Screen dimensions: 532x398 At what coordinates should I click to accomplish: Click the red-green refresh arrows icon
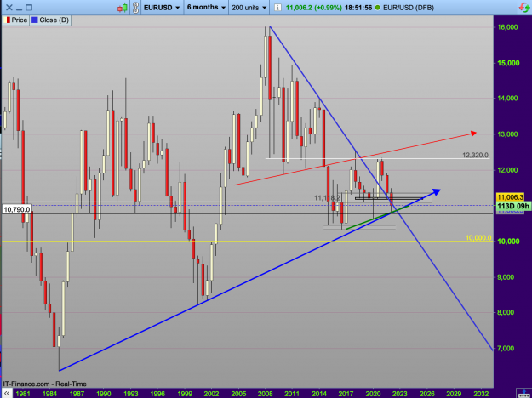[524, 8]
